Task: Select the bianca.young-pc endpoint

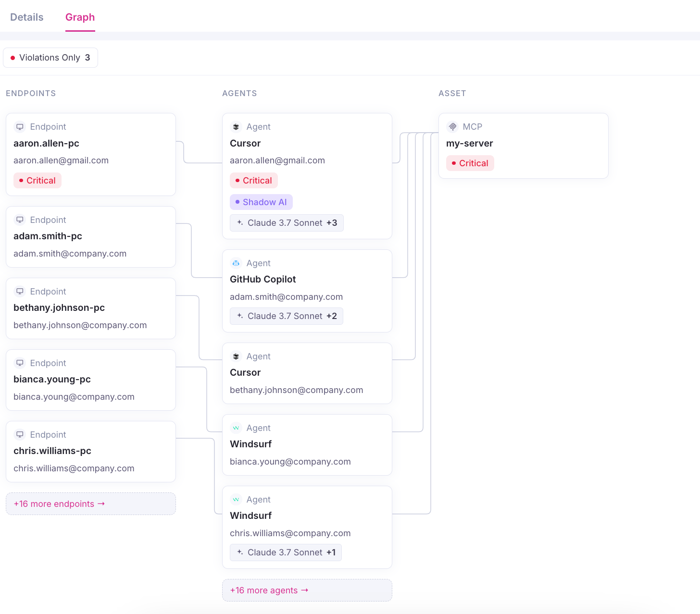Action: click(x=91, y=380)
